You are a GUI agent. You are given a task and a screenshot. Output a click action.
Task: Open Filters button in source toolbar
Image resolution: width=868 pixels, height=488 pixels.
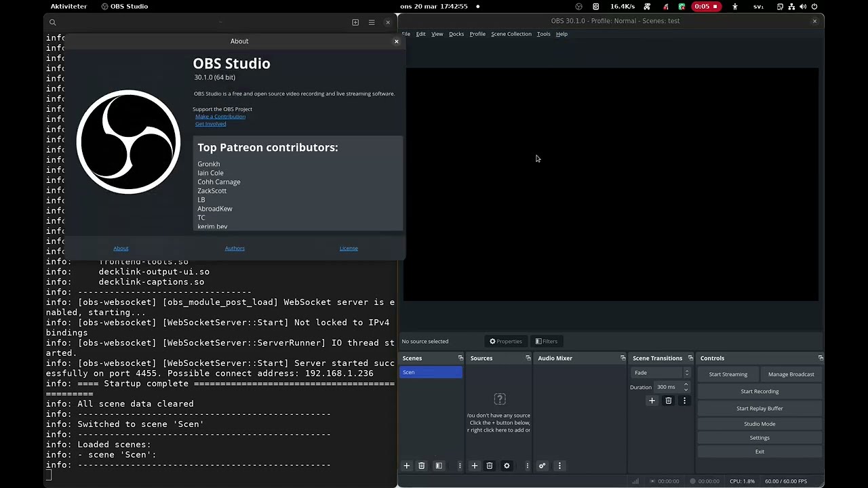546,341
